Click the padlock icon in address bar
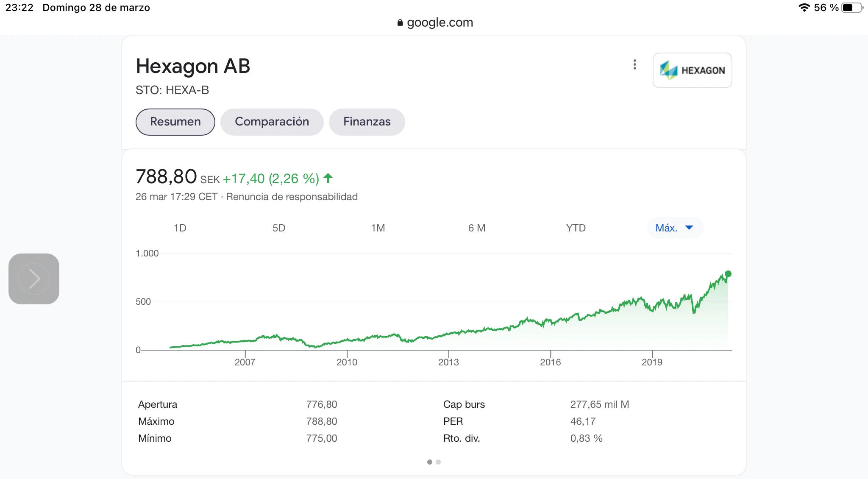 pyautogui.click(x=400, y=23)
